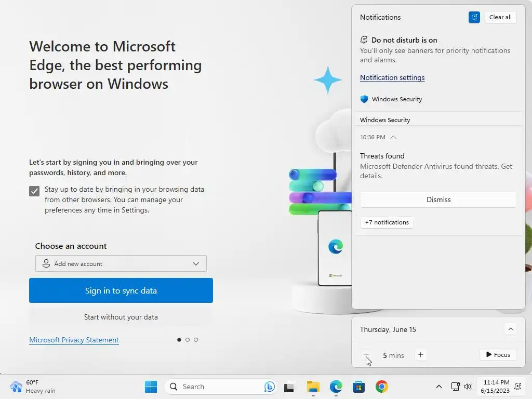
Task: Open Notification settings link
Action: pyautogui.click(x=392, y=78)
